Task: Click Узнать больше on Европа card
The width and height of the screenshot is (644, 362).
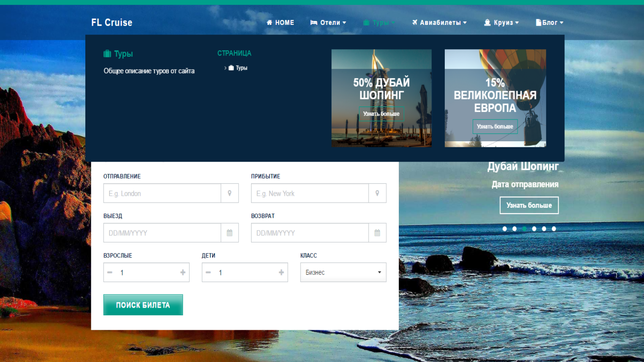Action: point(495,126)
